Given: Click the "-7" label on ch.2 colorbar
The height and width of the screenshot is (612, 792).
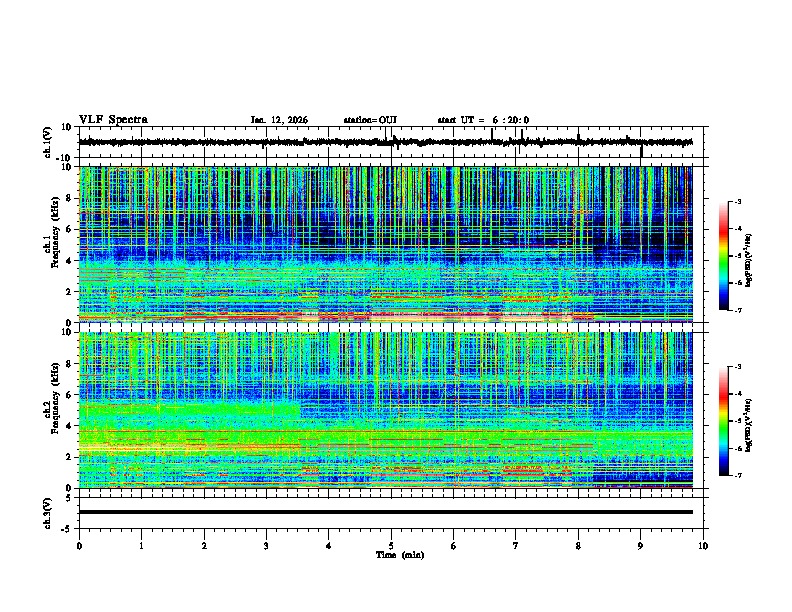Looking at the screenshot, I should 737,476.
